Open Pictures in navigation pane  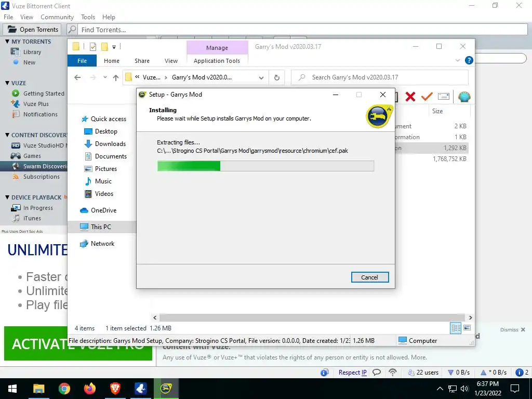[x=100, y=169]
